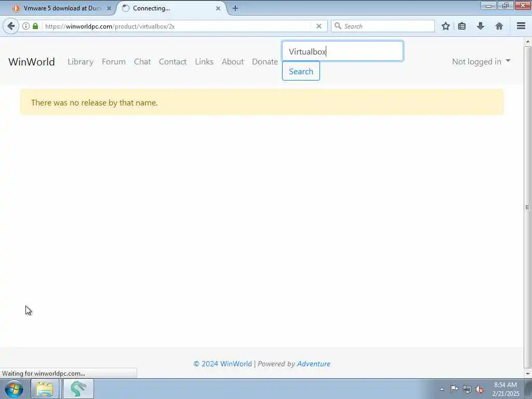Click the dragon browser icon on taskbar
The width and height of the screenshot is (532, 399).
78,389
